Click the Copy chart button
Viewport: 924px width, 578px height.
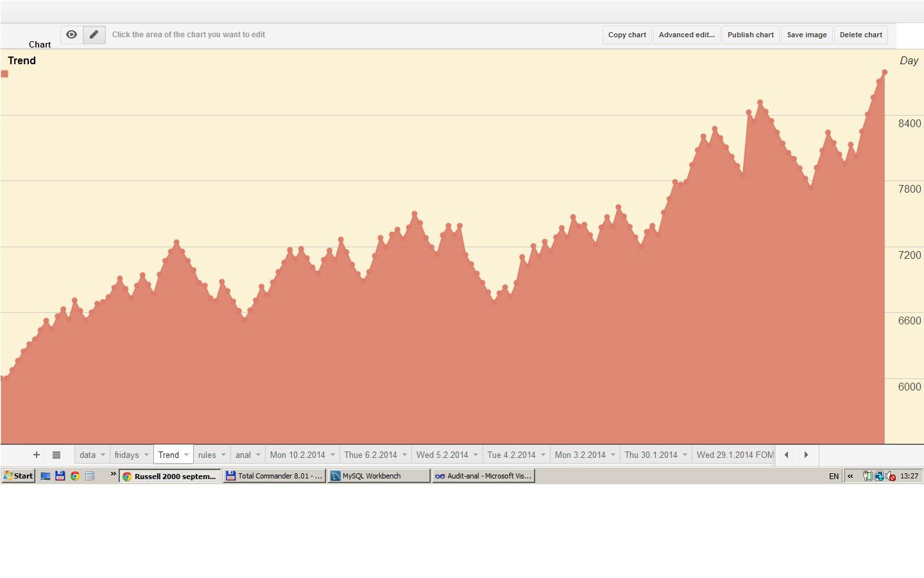pos(627,35)
